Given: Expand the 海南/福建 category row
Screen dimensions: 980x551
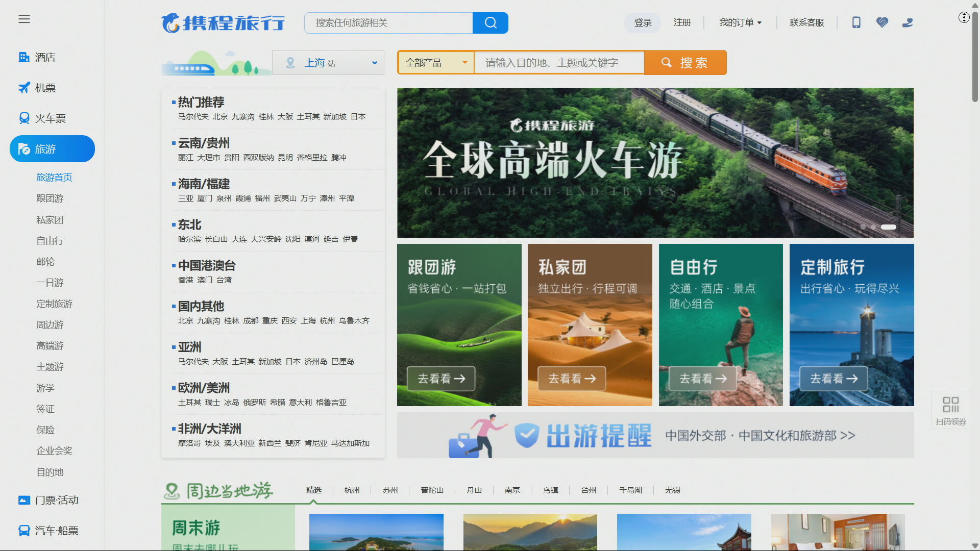Looking at the screenshot, I should (x=273, y=190).
